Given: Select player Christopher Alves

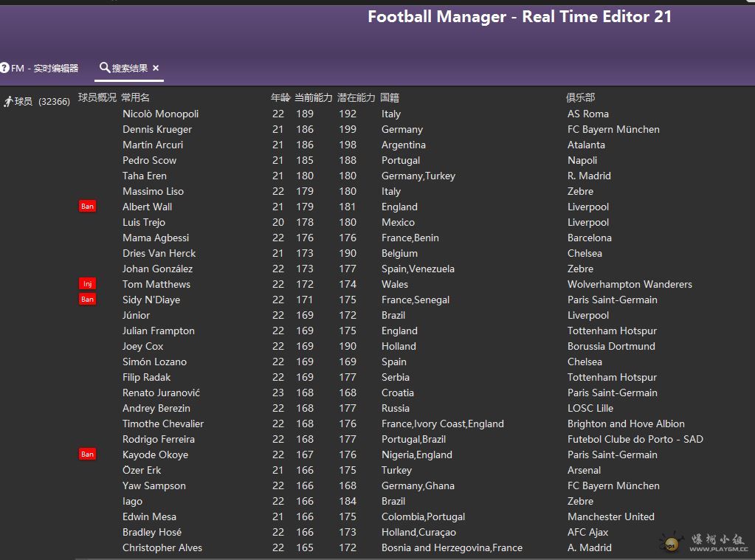Looking at the screenshot, I should [162, 547].
